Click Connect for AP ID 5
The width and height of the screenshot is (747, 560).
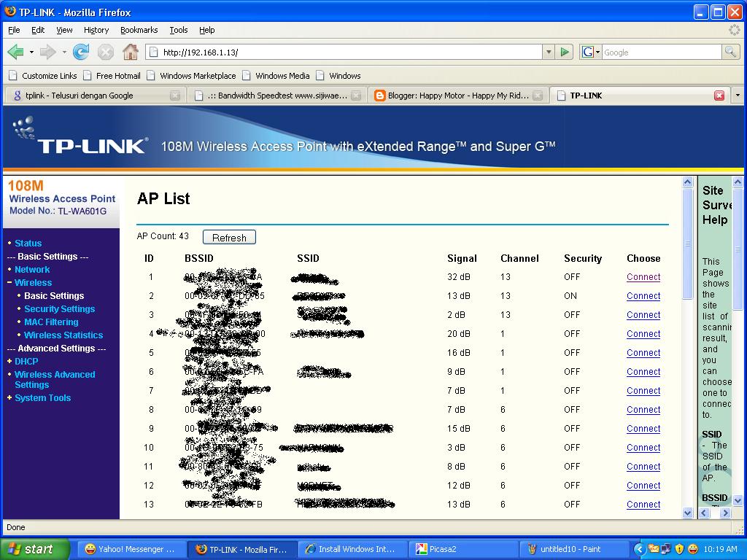(x=643, y=353)
